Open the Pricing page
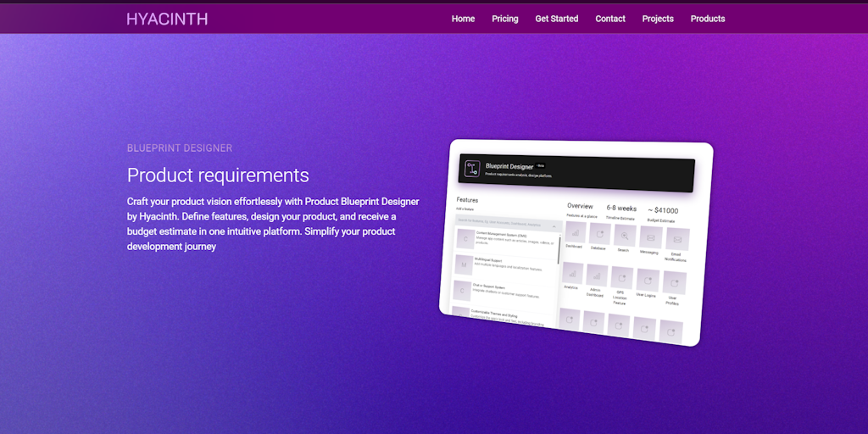 tap(505, 19)
